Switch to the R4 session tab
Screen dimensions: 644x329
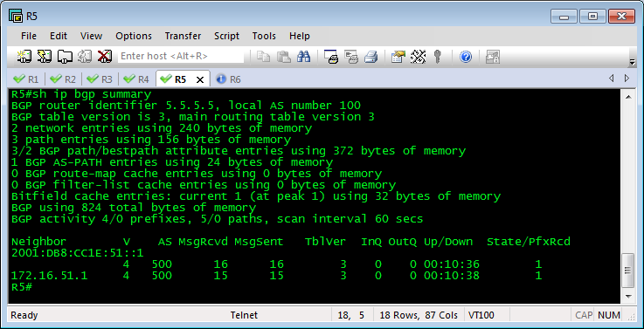tap(136, 79)
